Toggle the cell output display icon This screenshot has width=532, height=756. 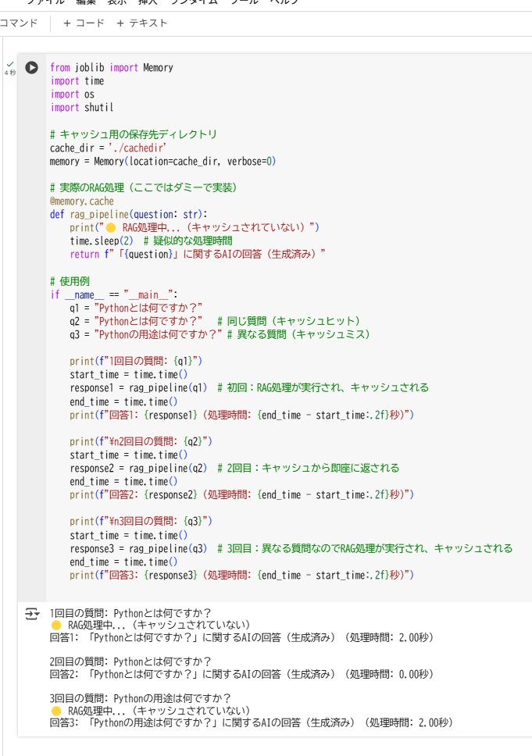click(32, 614)
